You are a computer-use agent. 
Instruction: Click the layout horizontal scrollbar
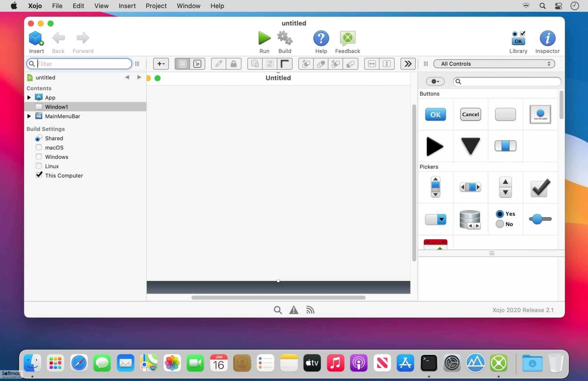278,298
